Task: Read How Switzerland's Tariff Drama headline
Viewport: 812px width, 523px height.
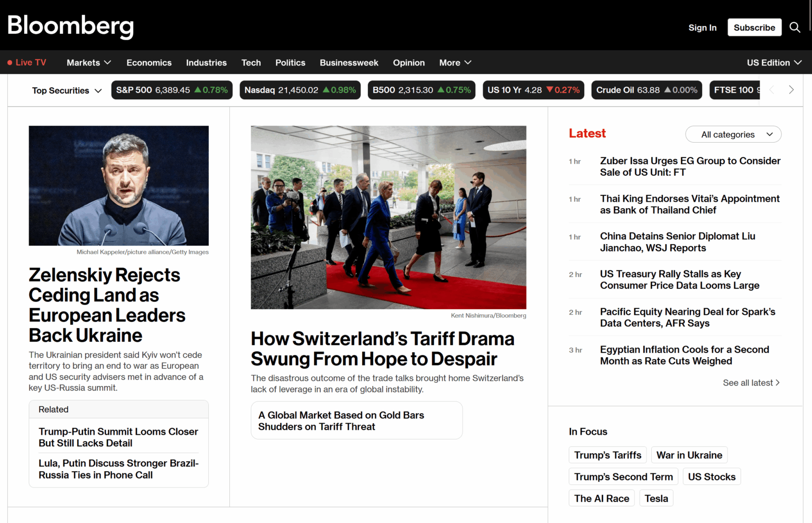Action: 383,349
